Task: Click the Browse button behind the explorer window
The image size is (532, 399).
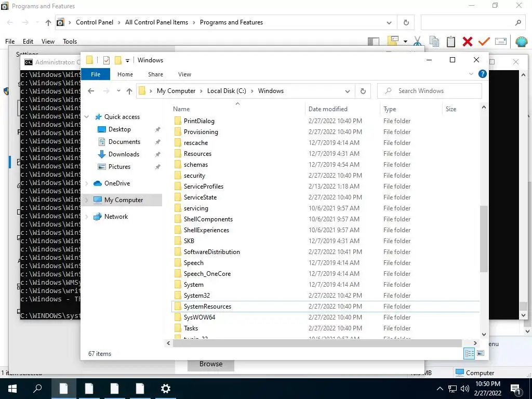Action: [x=211, y=364]
